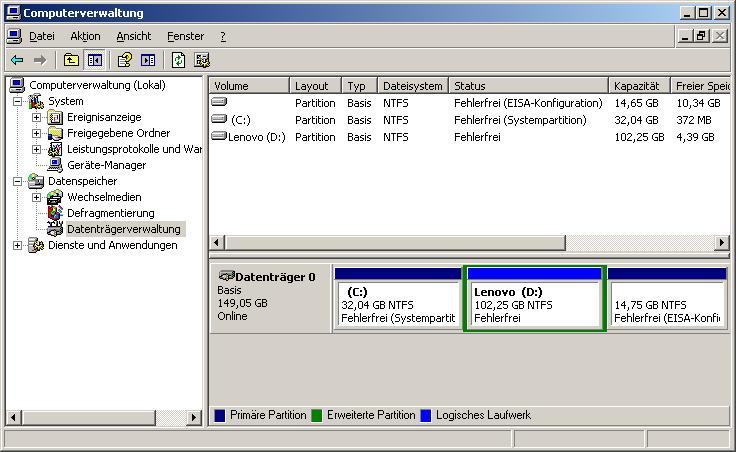The height and width of the screenshot is (452, 736).
Task: Open the Ansicht menu
Action: (134, 36)
